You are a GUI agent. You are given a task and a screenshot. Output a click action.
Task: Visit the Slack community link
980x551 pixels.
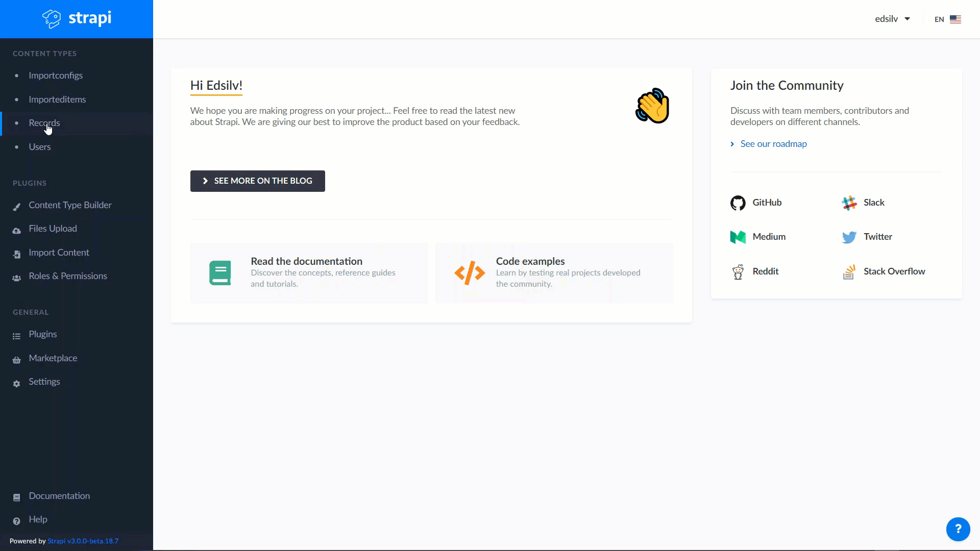pos(863,203)
